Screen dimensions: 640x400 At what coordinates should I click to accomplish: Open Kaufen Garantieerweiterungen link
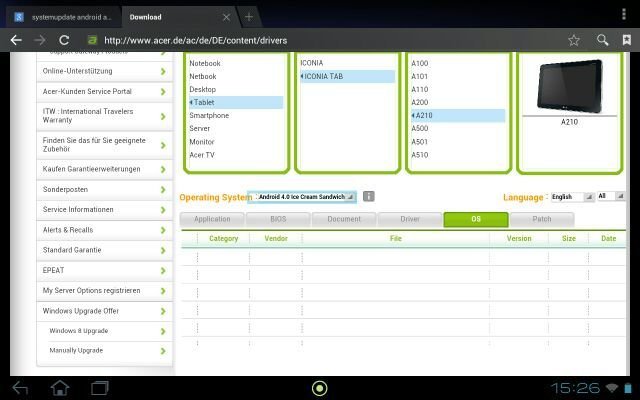click(x=105, y=169)
